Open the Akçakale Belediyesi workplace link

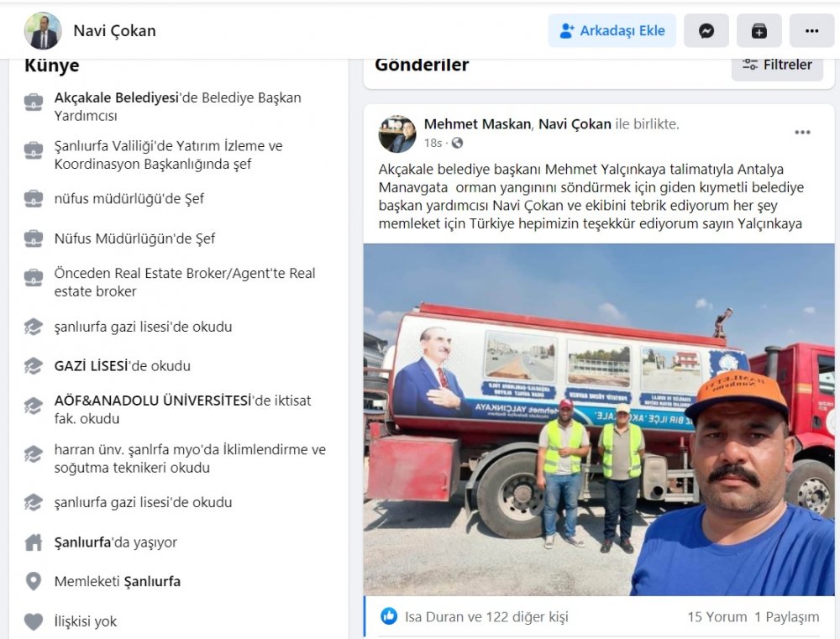pos(116,98)
